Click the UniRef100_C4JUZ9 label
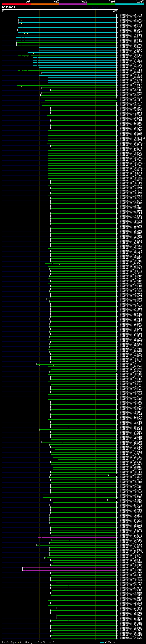 click(131, 625)
